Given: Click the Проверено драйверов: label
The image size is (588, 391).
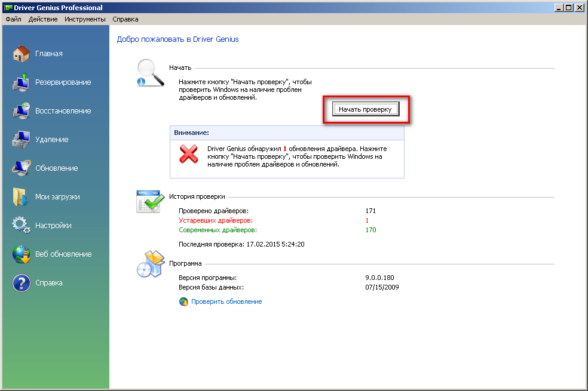Looking at the screenshot, I should [x=213, y=211].
